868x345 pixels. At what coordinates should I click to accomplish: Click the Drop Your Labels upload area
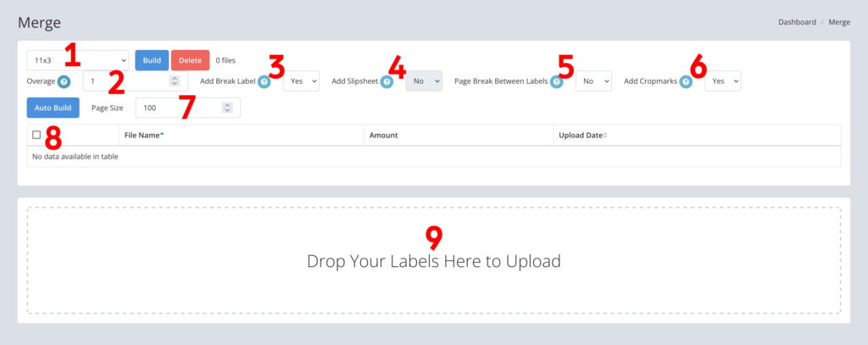434,261
